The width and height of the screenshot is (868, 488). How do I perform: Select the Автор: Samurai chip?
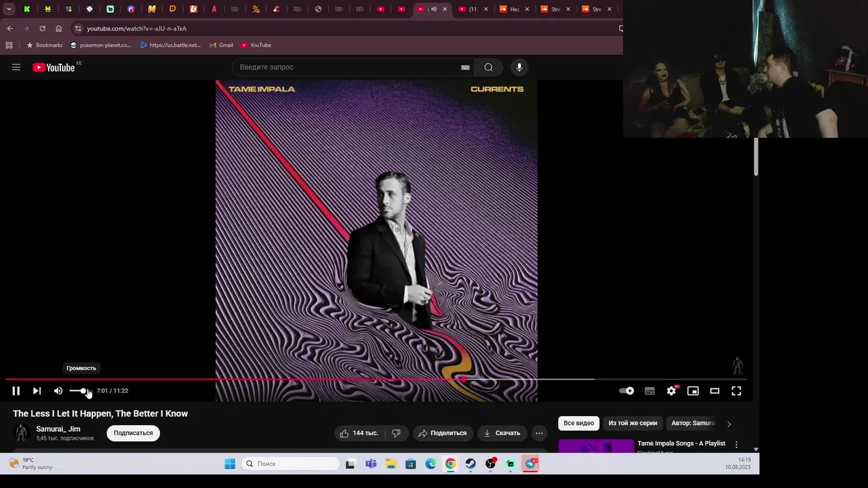[x=693, y=423]
